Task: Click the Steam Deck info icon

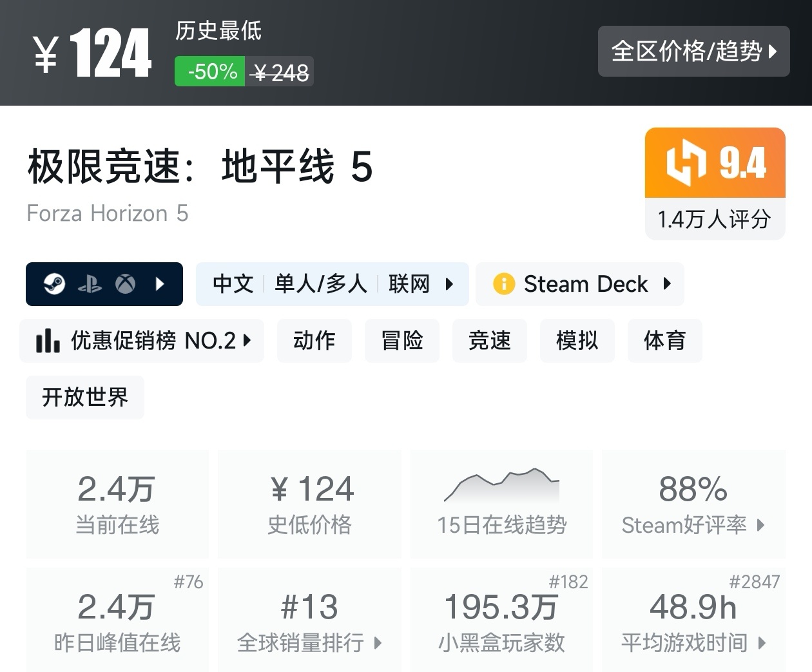Action: click(x=503, y=284)
